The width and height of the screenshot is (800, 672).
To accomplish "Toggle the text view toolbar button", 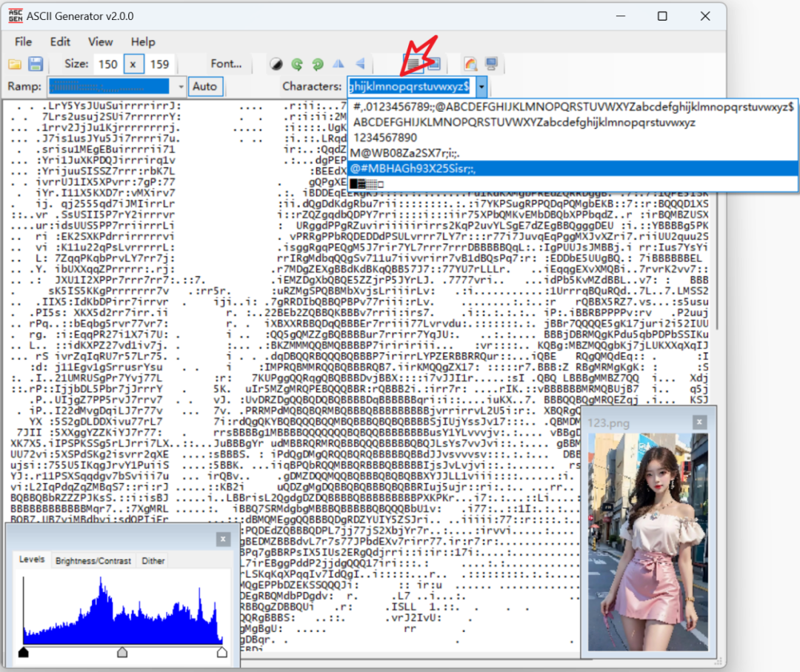I will pos(413,64).
